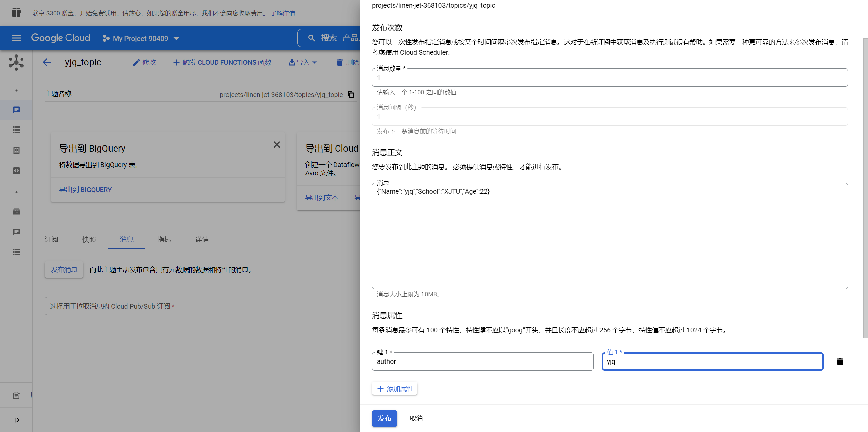The width and height of the screenshot is (868, 432).
Task: Delete attribute row with trash icon
Action: (840, 361)
